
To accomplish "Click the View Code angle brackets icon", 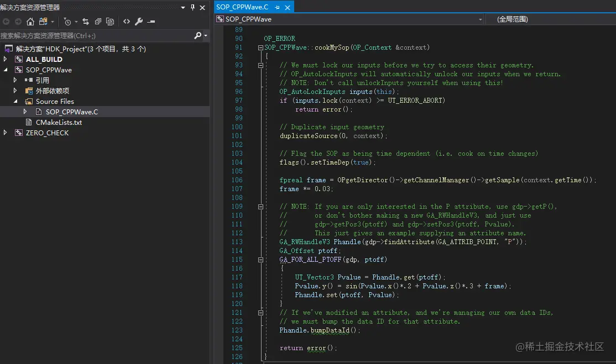I will coord(127,22).
